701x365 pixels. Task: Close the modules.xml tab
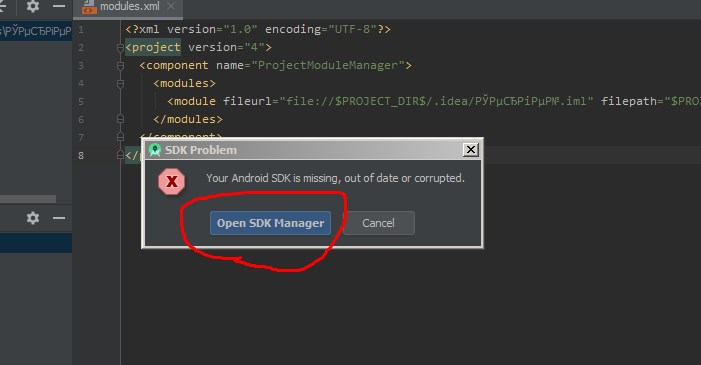(171, 6)
